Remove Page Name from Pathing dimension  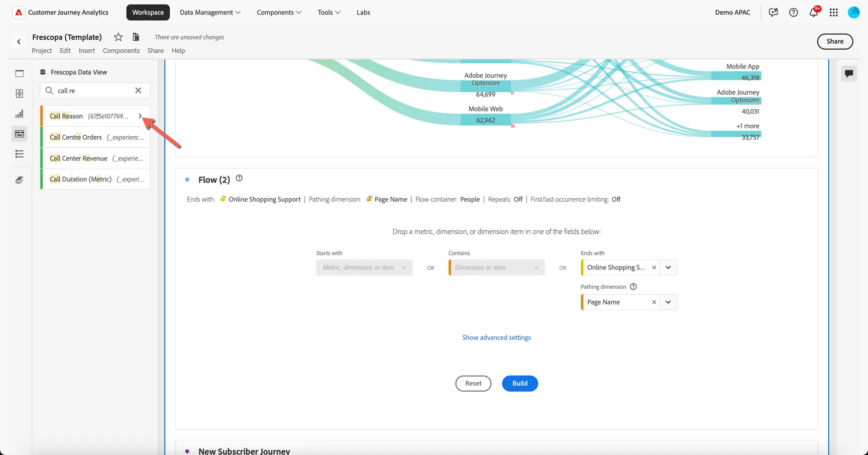(654, 302)
